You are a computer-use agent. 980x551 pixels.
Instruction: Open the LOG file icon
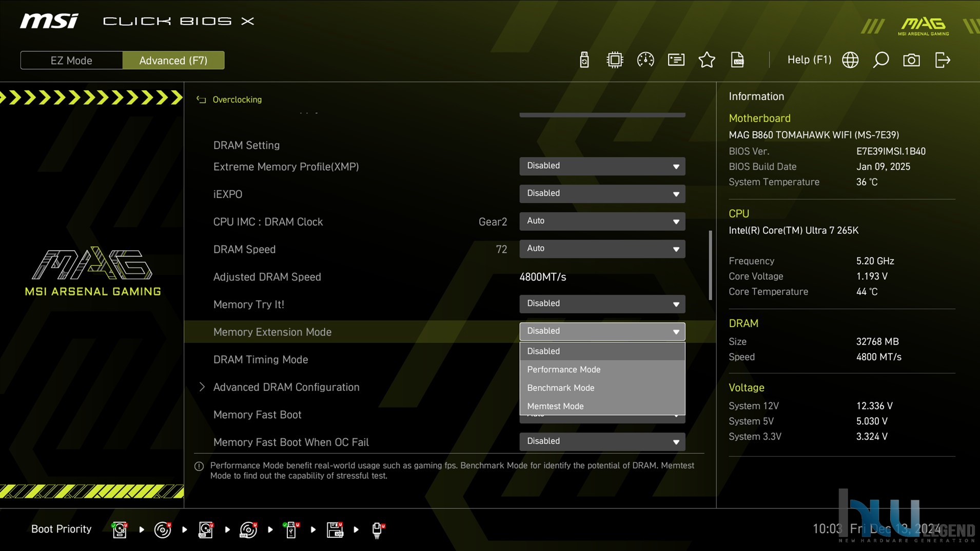coord(737,60)
